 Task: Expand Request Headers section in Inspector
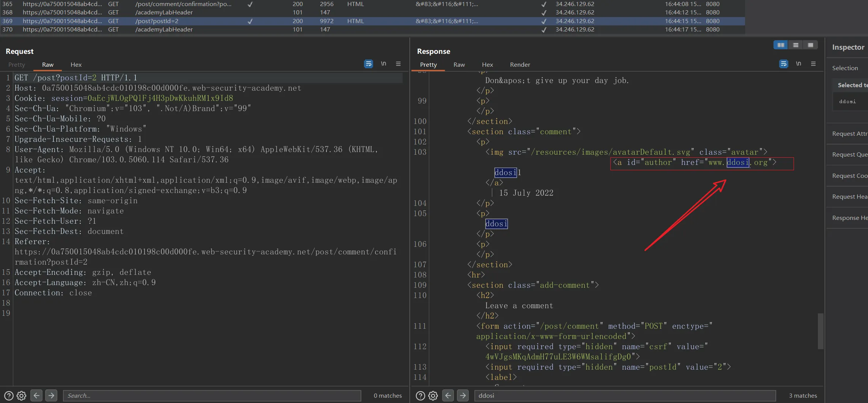[x=847, y=196]
